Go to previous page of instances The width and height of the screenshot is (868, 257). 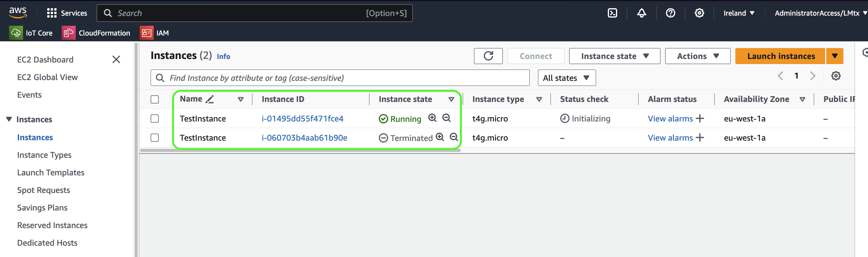pyautogui.click(x=781, y=76)
